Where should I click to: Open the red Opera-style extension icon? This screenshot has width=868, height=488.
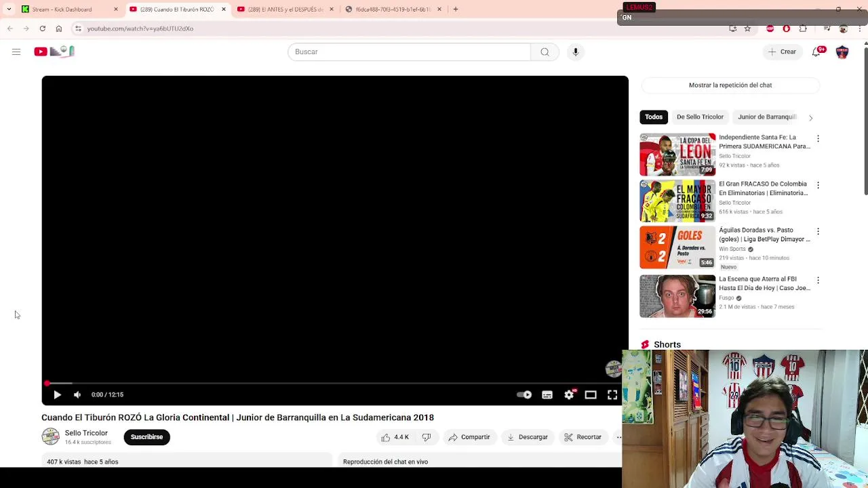pos(787,28)
